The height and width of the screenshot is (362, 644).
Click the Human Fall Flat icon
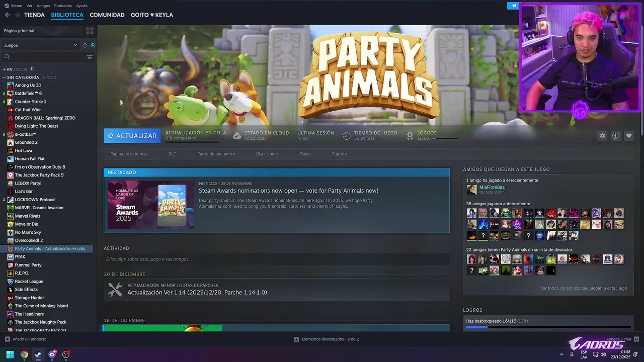pos(10,159)
